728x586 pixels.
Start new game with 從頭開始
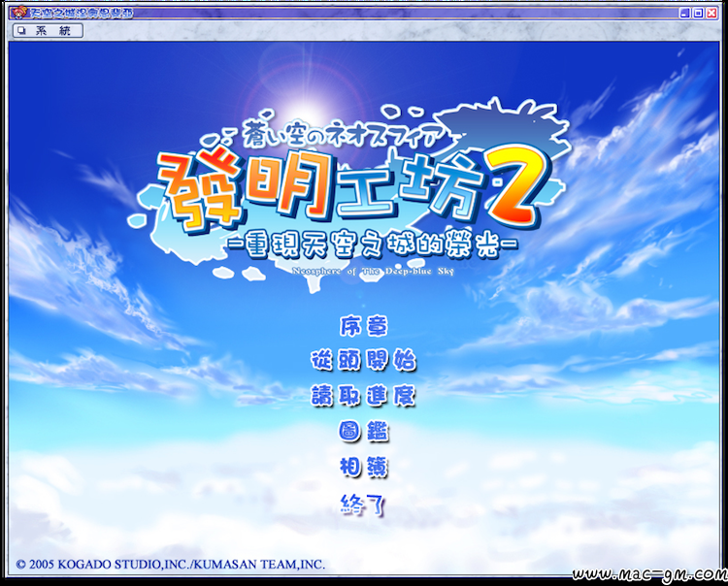(364, 361)
